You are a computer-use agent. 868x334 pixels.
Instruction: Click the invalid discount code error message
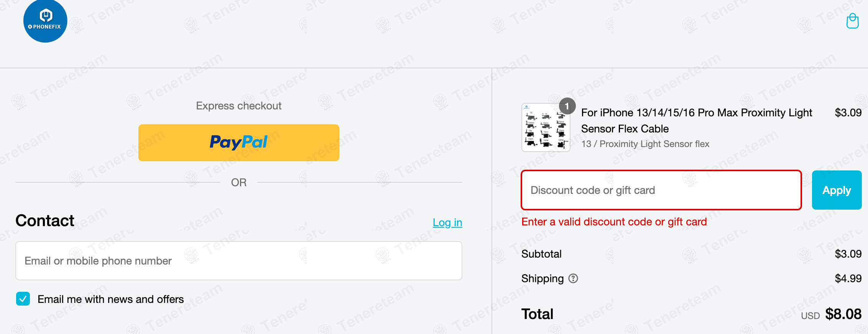(614, 222)
